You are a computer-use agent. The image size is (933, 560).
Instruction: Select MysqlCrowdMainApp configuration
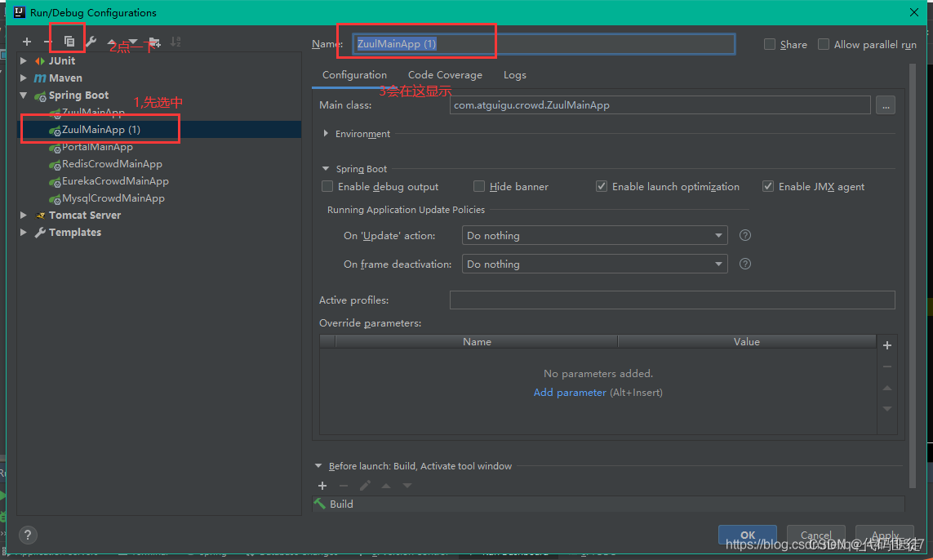[x=159, y=198]
